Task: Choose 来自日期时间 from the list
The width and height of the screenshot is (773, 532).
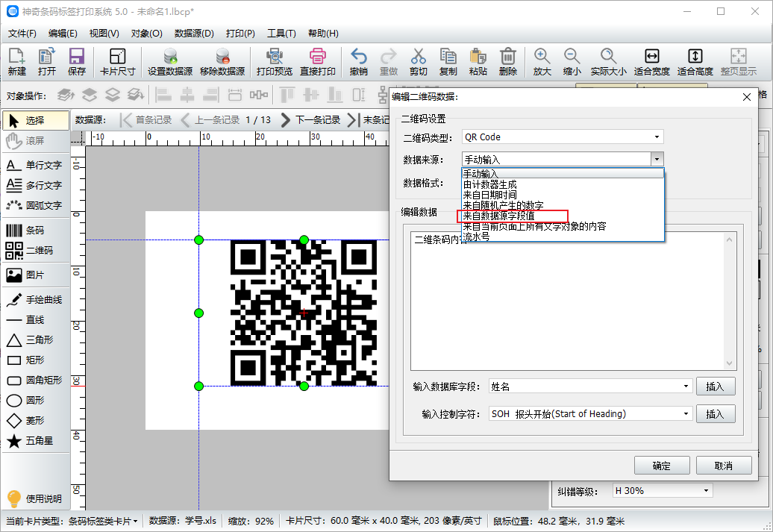Action: (563, 195)
